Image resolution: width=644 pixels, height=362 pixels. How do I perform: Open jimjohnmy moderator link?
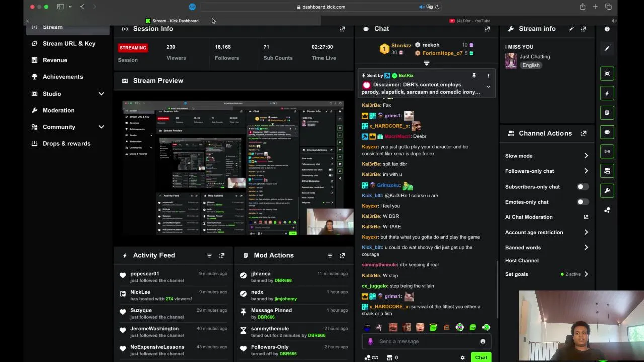[x=285, y=299]
